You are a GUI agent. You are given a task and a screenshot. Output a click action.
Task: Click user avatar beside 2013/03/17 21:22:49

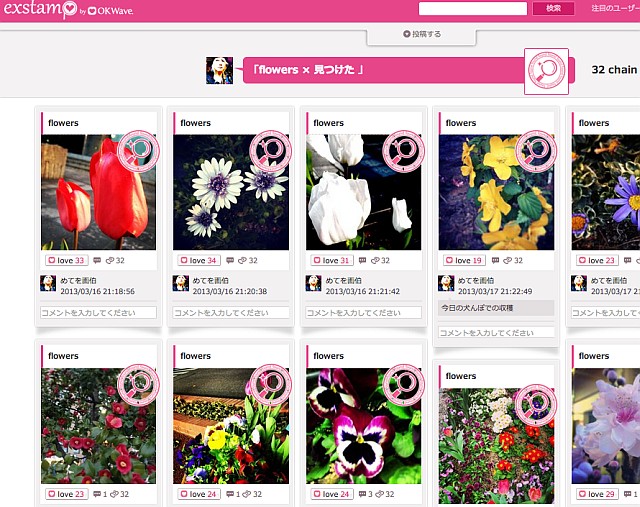[x=446, y=283]
